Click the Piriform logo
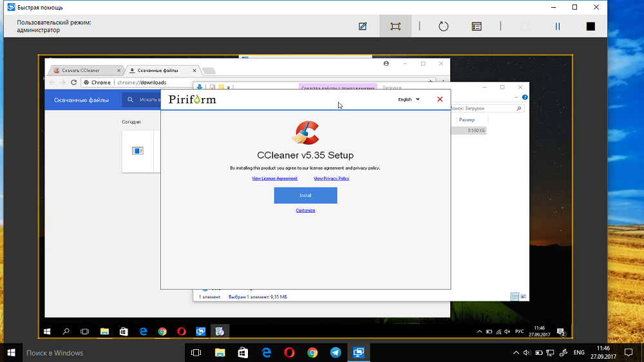The image size is (644, 362). (x=192, y=99)
